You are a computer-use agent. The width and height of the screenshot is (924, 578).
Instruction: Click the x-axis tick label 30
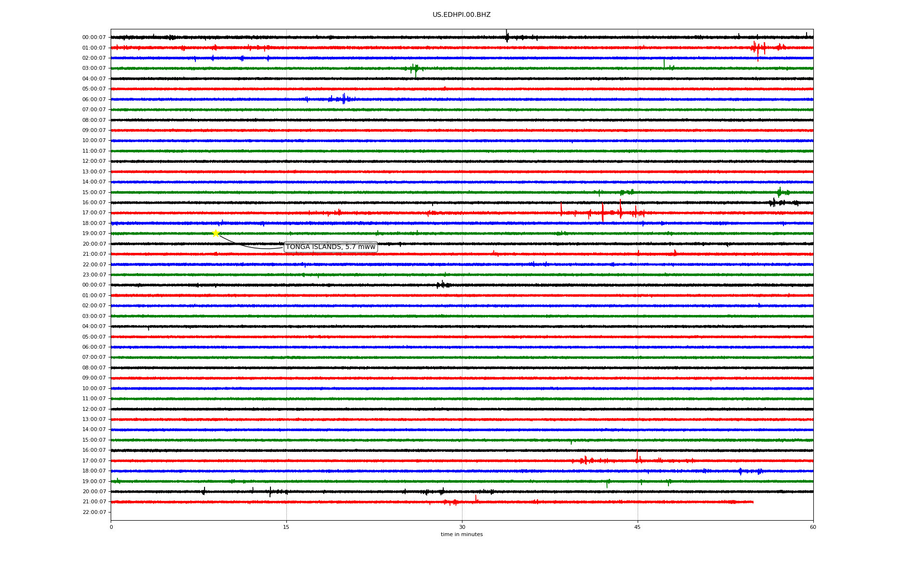tap(462, 527)
